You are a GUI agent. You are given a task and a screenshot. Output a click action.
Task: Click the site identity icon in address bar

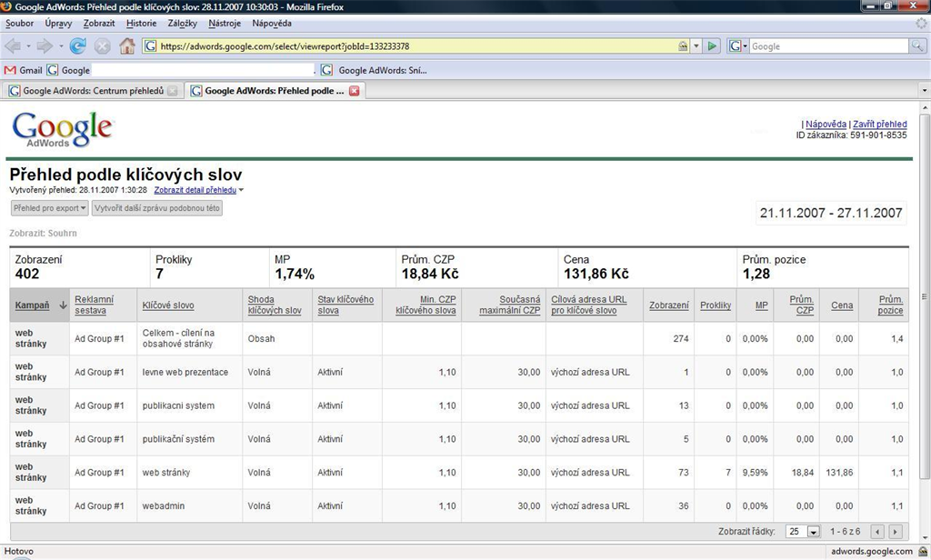coord(151,46)
